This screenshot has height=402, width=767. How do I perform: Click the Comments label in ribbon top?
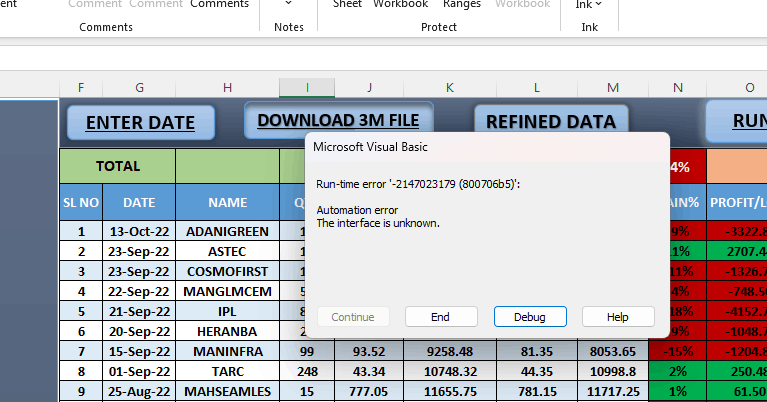(220, 4)
